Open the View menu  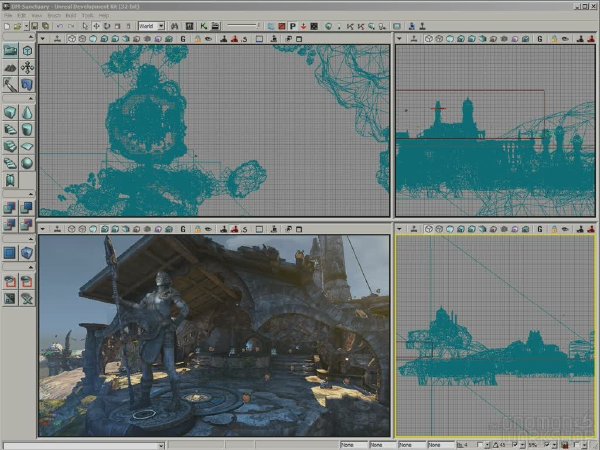coord(37,15)
